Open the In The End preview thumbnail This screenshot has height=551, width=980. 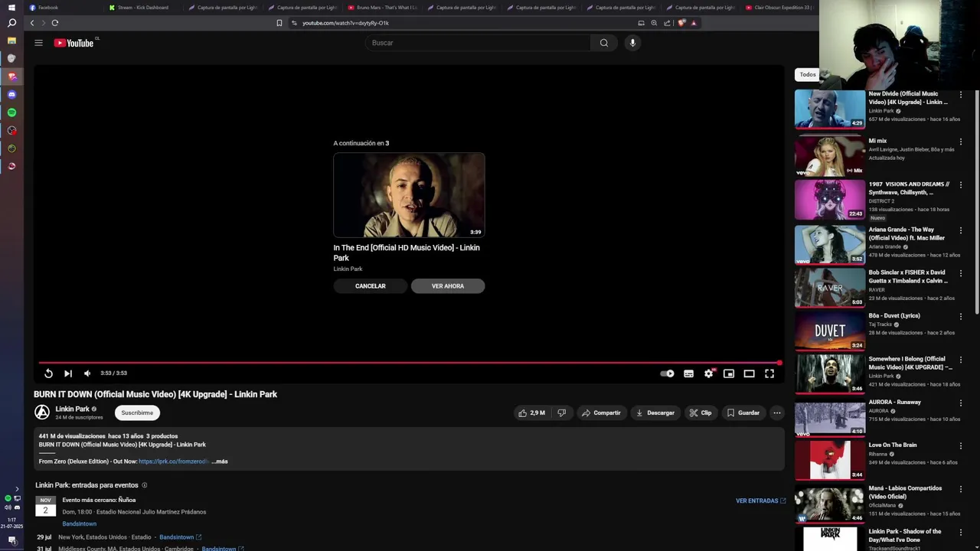click(x=409, y=195)
